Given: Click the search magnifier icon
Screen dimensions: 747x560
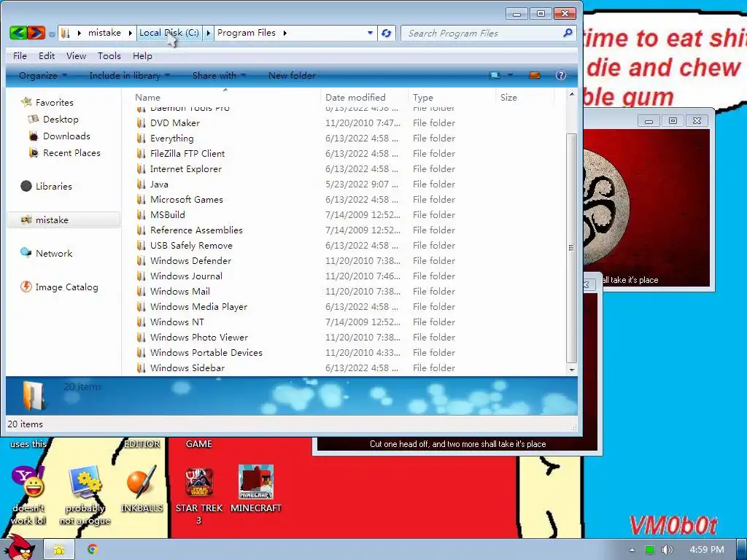Looking at the screenshot, I should tap(568, 33).
